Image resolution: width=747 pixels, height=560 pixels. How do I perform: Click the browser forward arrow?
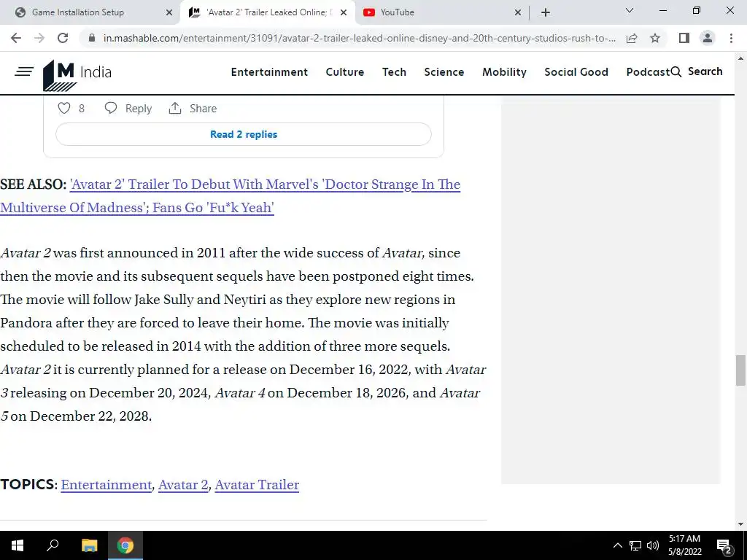pyautogui.click(x=39, y=38)
